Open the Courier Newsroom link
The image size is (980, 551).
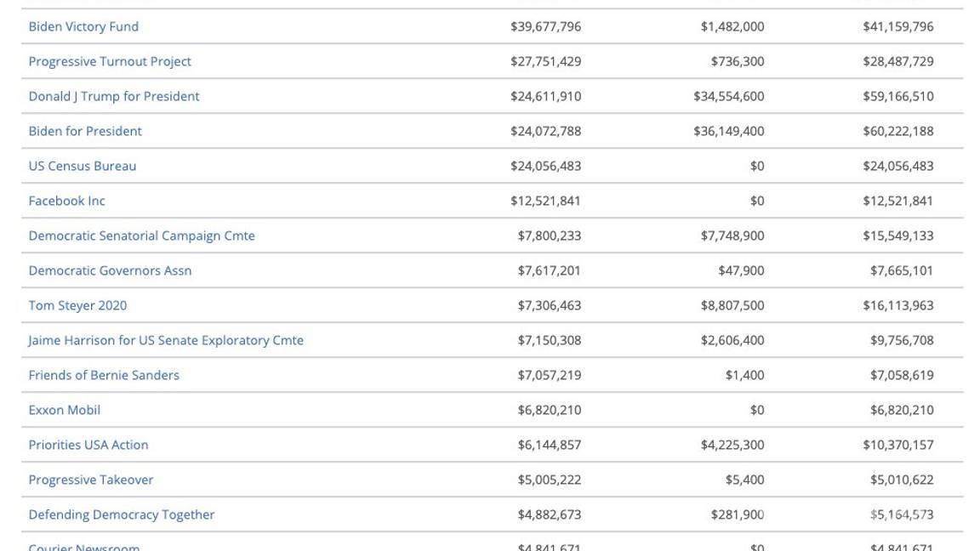(x=83, y=548)
